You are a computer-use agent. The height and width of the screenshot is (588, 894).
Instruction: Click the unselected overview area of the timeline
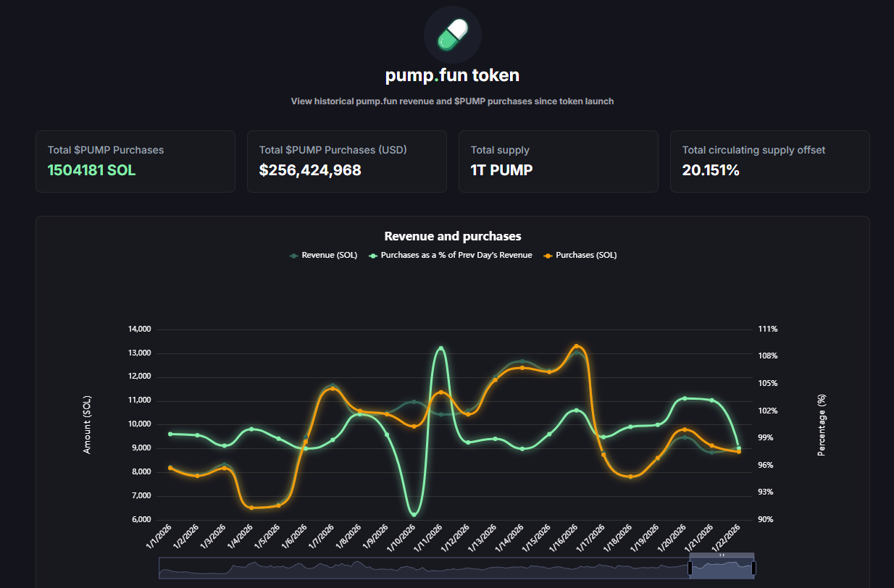(420, 568)
